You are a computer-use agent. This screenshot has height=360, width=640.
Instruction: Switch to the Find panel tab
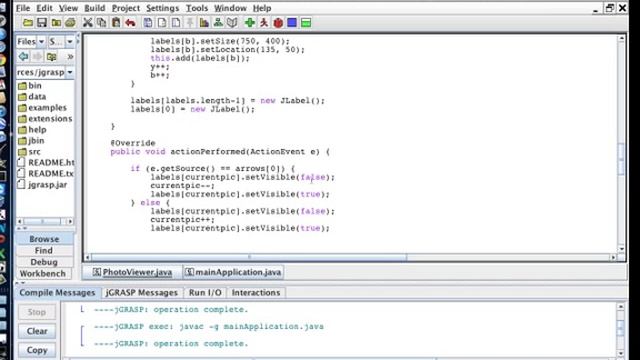tap(44, 250)
